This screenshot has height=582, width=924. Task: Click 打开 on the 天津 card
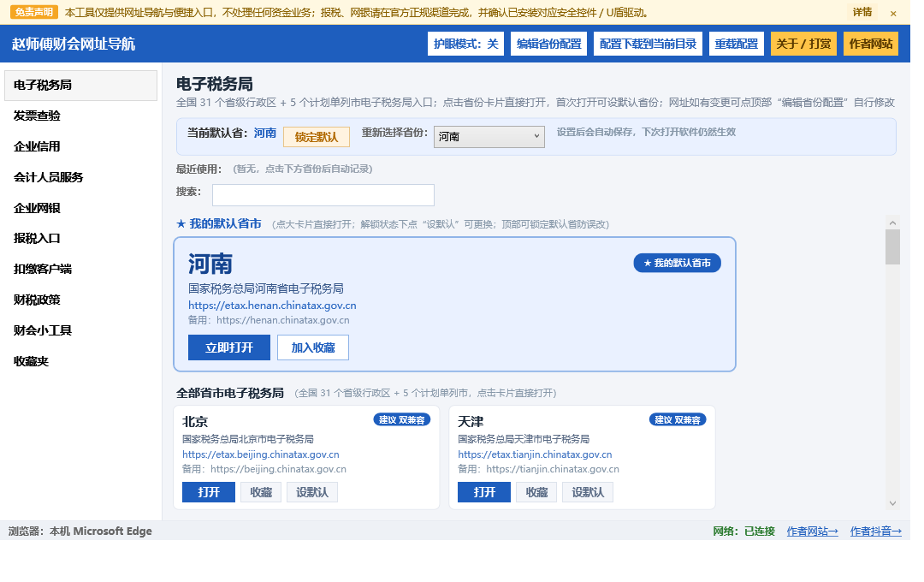(484, 492)
